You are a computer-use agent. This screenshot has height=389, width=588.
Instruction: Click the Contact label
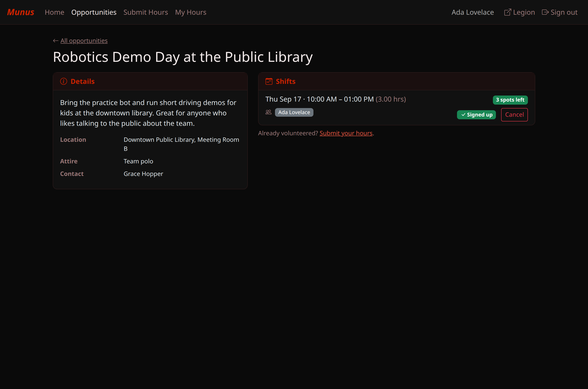pyautogui.click(x=72, y=174)
